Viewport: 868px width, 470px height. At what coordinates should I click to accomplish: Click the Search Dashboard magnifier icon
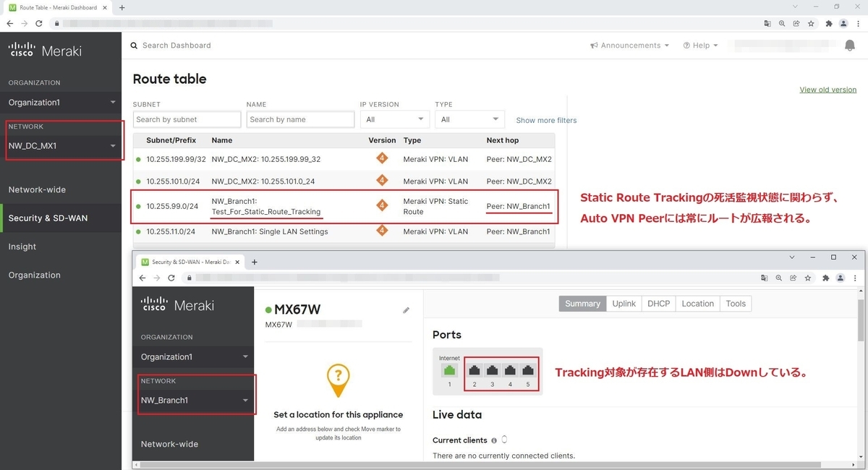point(134,46)
